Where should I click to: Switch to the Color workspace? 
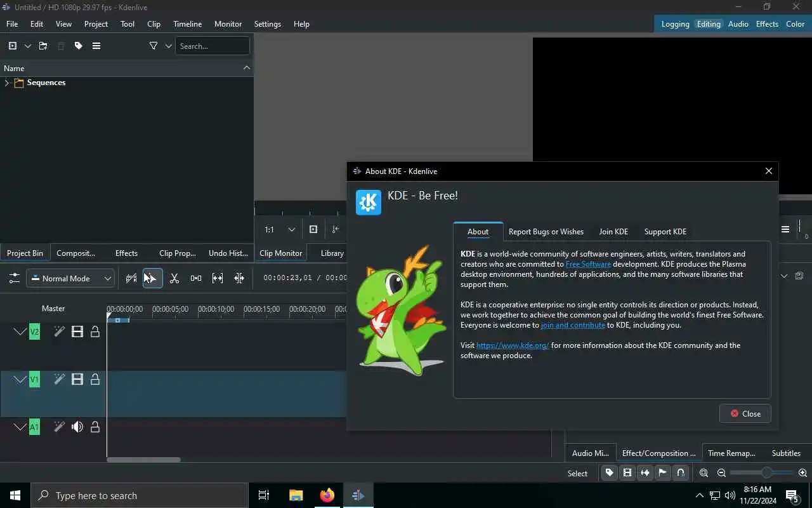click(796, 23)
